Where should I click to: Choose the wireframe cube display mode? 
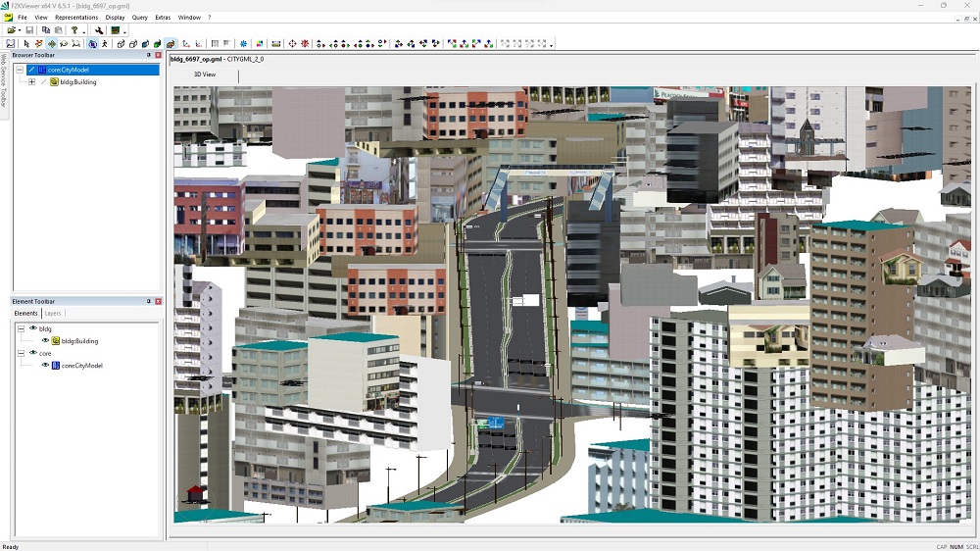(x=121, y=44)
